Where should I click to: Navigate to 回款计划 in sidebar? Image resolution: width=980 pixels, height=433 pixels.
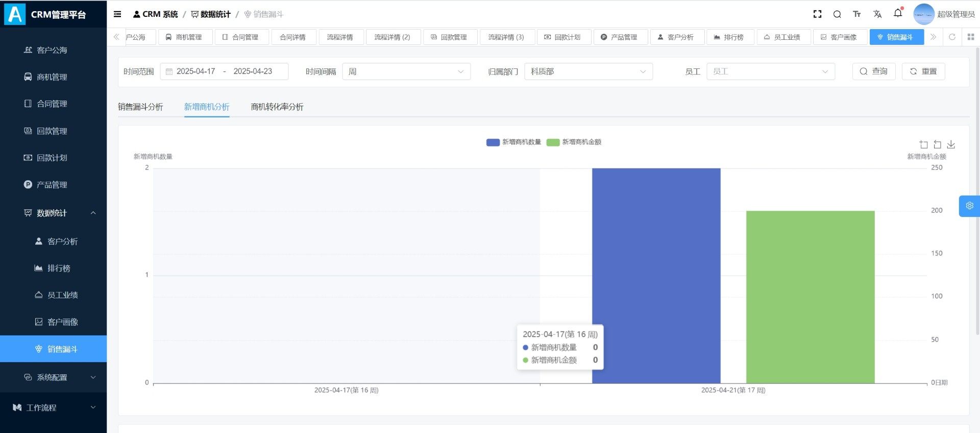(54, 158)
